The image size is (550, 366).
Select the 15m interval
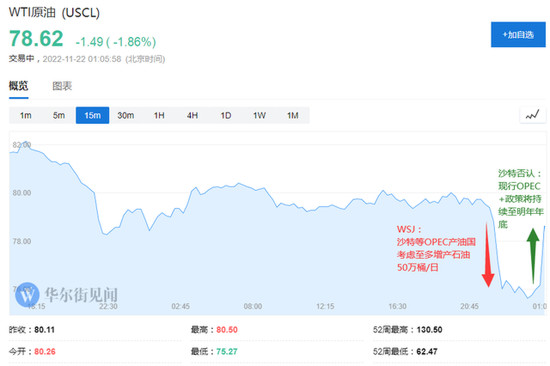point(92,115)
